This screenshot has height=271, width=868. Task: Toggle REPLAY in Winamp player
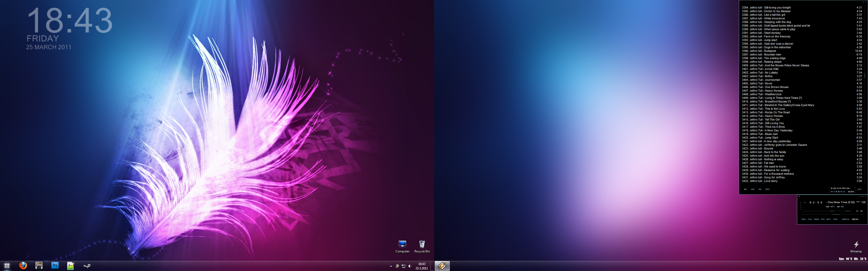coord(855,219)
